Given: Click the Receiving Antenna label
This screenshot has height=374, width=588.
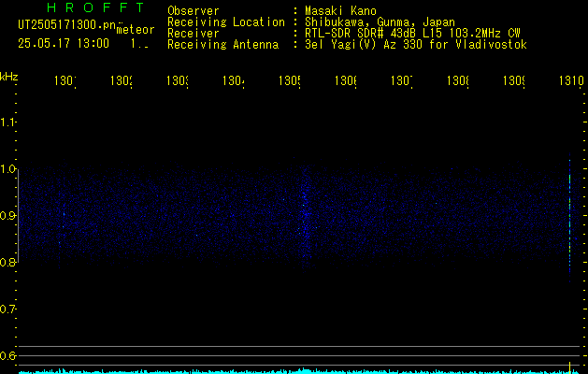Looking at the screenshot, I should 222,45.
